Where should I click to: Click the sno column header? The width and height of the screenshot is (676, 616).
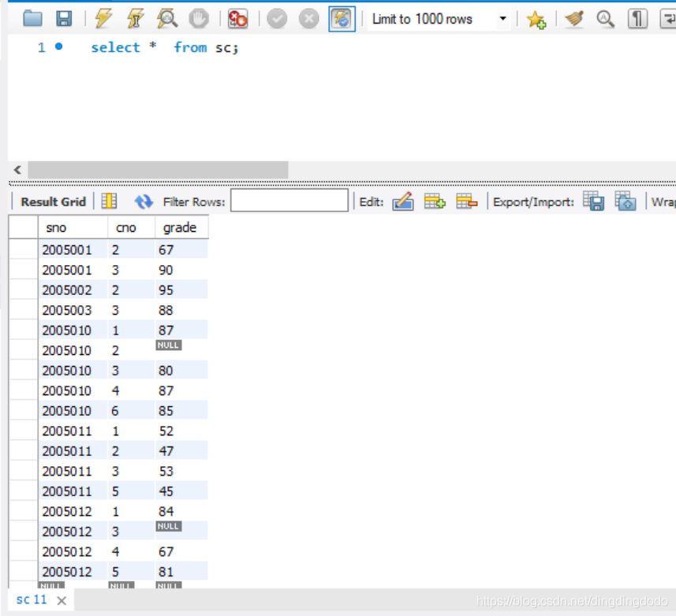[73, 227]
